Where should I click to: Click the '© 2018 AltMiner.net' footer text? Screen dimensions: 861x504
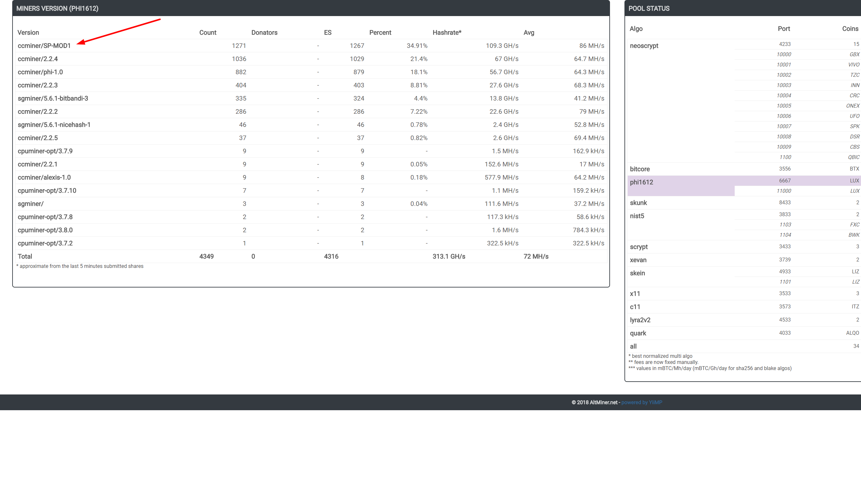click(595, 402)
